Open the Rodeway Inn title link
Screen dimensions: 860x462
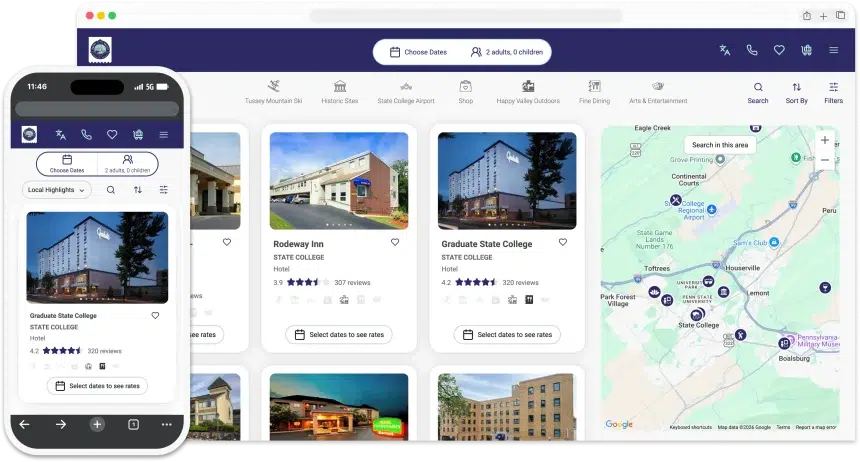click(x=298, y=244)
